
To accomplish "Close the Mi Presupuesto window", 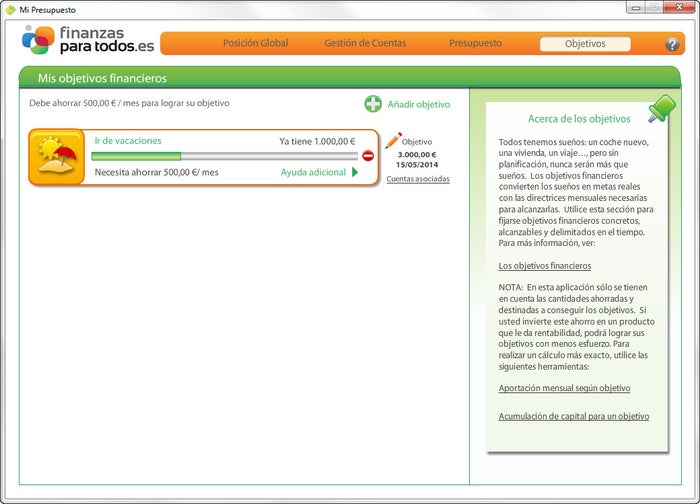I will coord(679,7).
